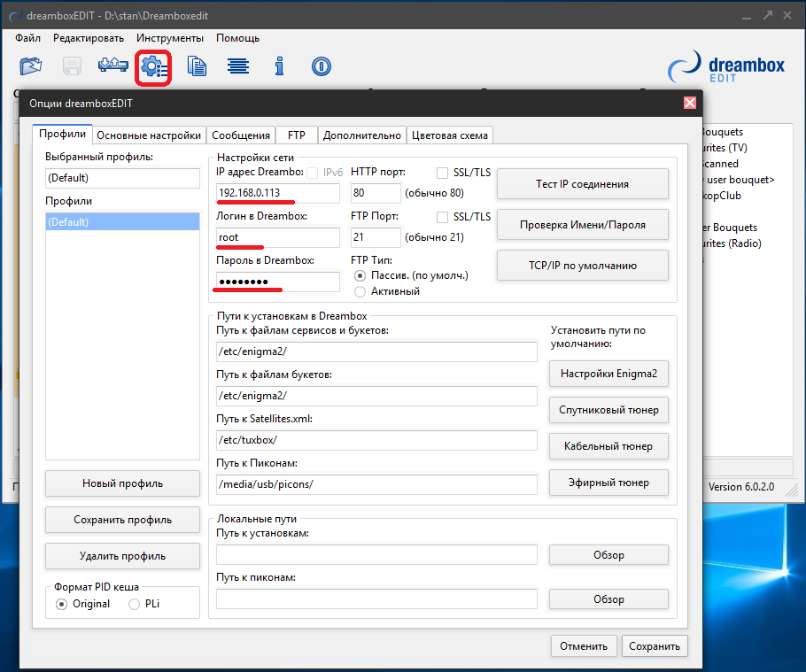
Task: Switch to the Сообщения tab
Action: 241,135
